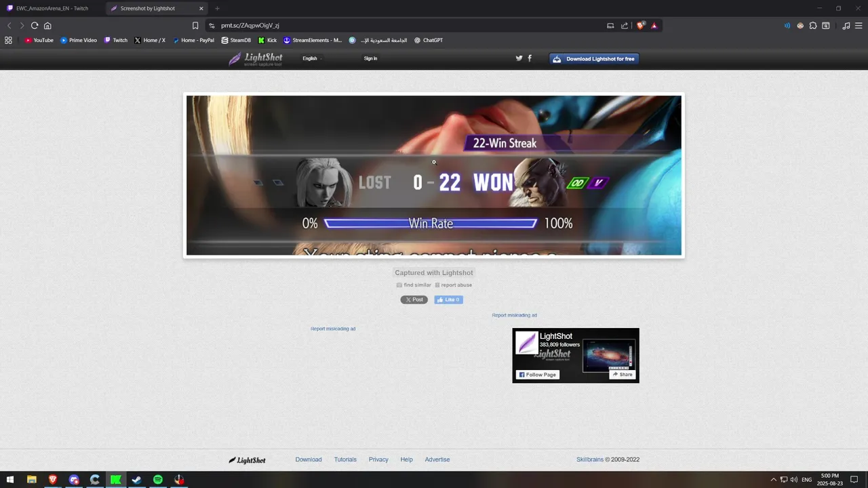Open the Home - PayPal bookmark
The image size is (868, 488).
coord(193,40)
